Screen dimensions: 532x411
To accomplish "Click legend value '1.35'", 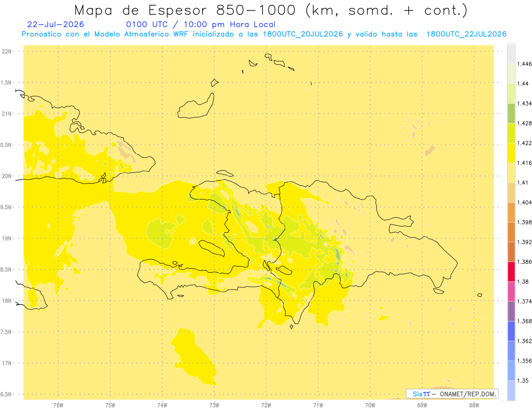I will pyautogui.click(x=523, y=380).
